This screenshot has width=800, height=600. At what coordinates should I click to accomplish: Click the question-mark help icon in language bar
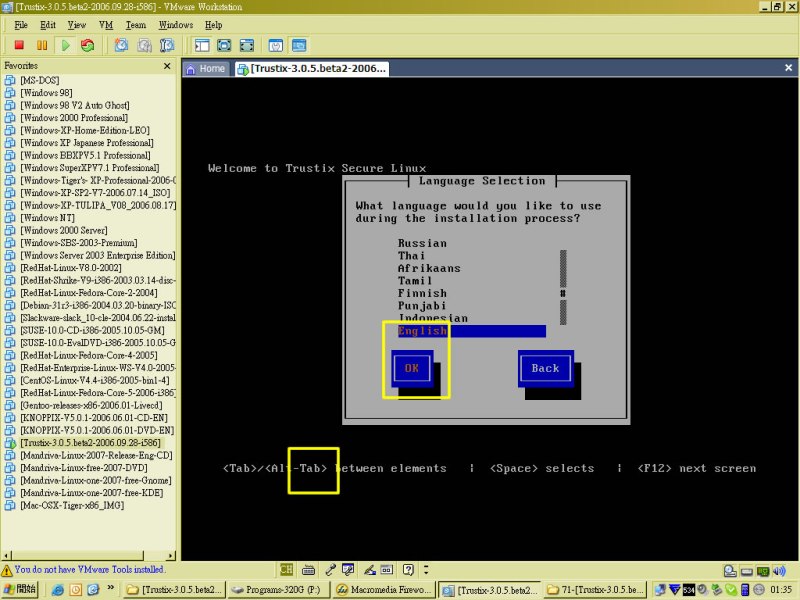point(408,569)
